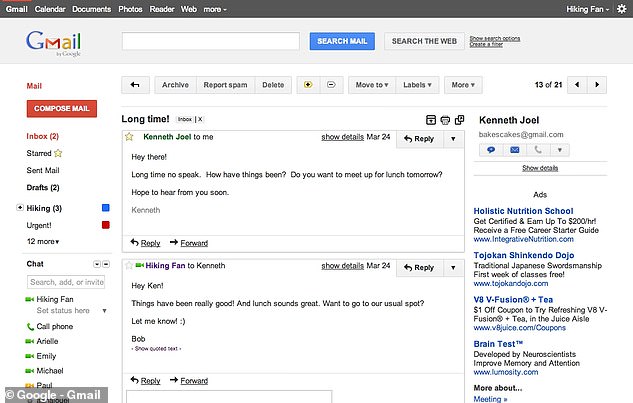Star Kenneth Joel's message
Screen dimensions: 633x403
click(129, 137)
